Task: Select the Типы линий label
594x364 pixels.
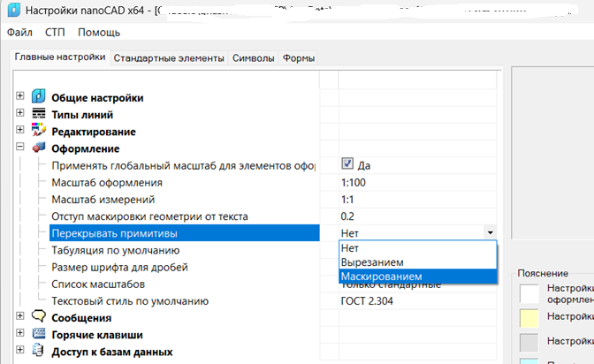Action: click(82, 115)
